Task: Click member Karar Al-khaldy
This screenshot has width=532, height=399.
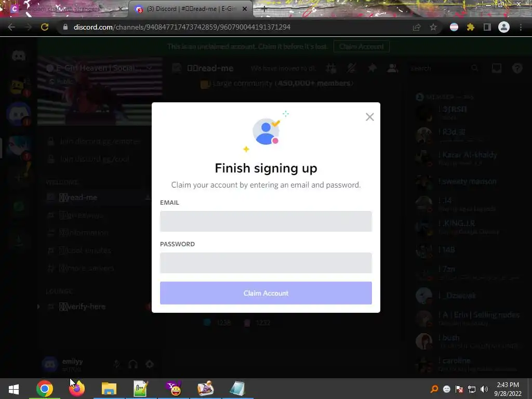Action: click(x=468, y=157)
